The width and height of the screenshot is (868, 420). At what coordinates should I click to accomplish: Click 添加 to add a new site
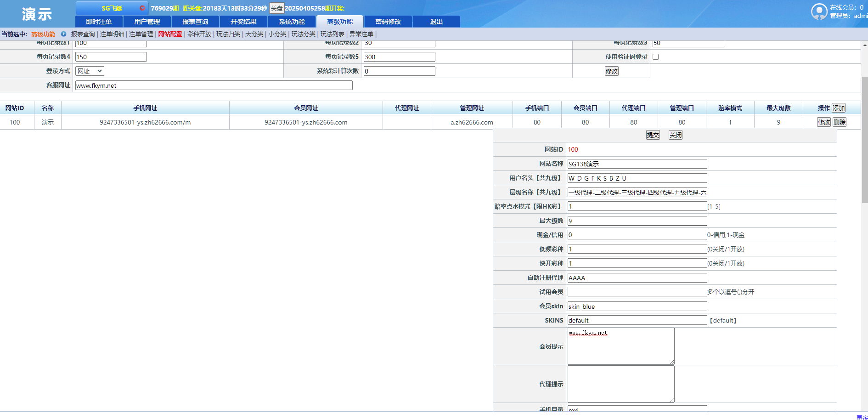[x=839, y=108]
